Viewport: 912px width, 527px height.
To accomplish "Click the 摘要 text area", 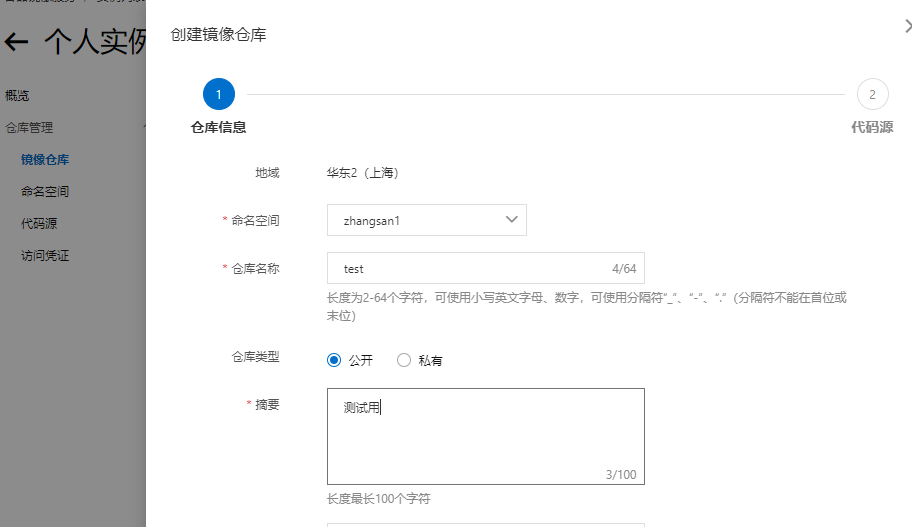I will click(x=486, y=436).
